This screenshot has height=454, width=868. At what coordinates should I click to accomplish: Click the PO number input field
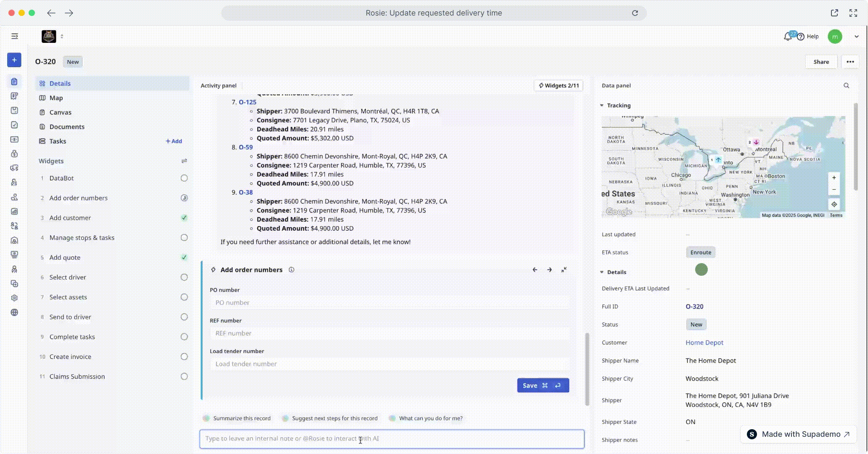(389, 303)
